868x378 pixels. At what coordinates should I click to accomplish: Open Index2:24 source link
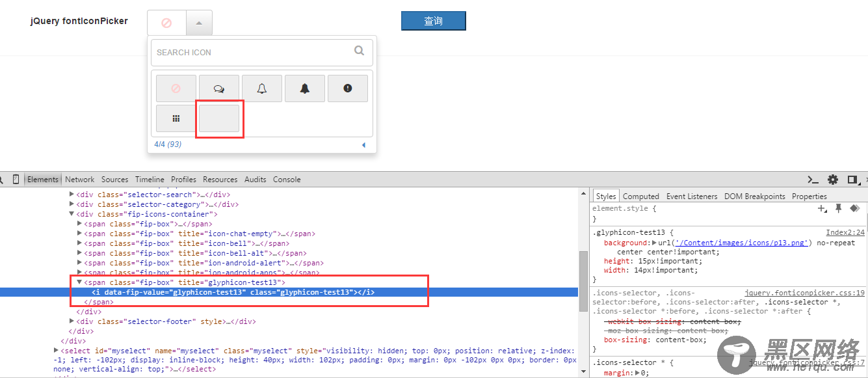coord(845,232)
